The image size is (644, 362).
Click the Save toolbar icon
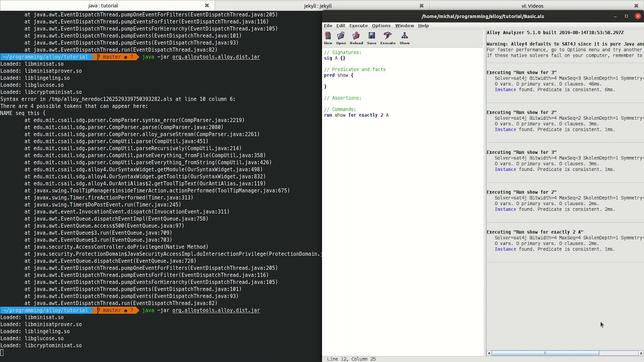coord(371,38)
